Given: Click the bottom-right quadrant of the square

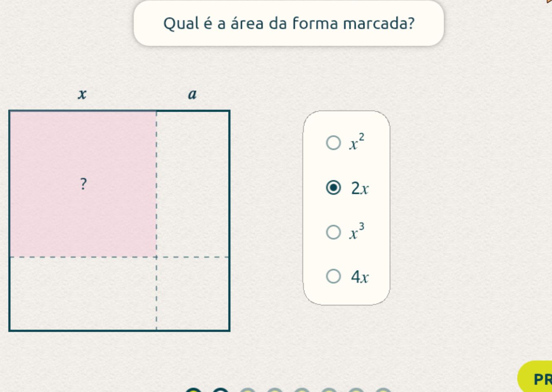Looking at the screenshot, I should [194, 293].
